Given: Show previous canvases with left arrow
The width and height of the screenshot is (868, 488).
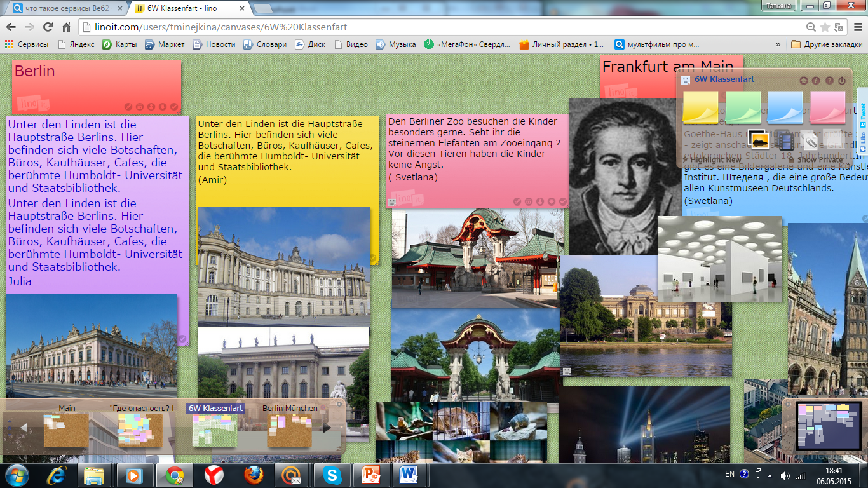Looking at the screenshot, I should 24,428.
